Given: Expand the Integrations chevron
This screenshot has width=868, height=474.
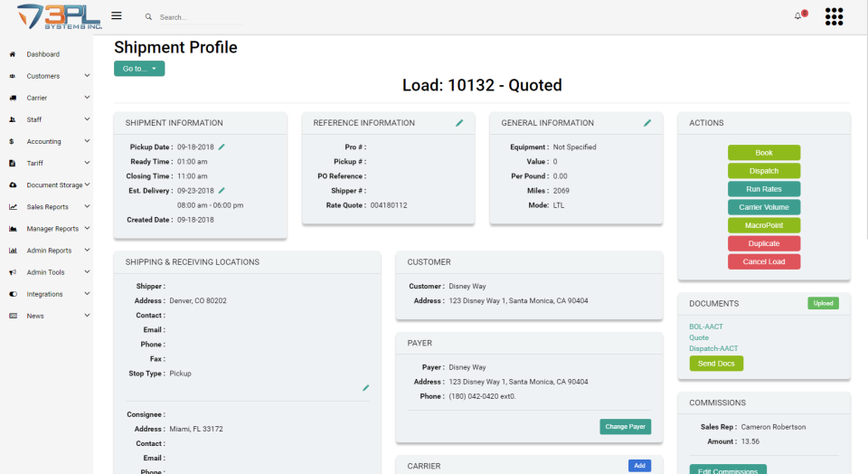Looking at the screenshot, I should tap(87, 293).
